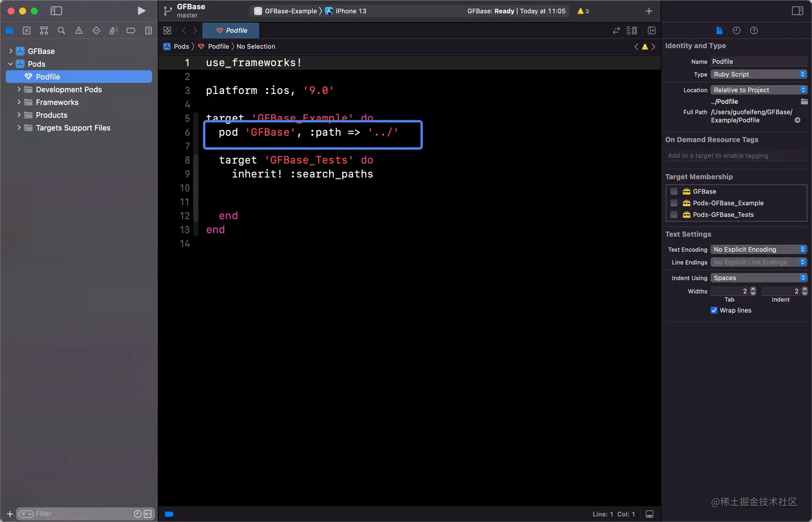The height and width of the screenshot is (522, 812).
Task: Adjust editor options lines icon
Action: point(632,31)
